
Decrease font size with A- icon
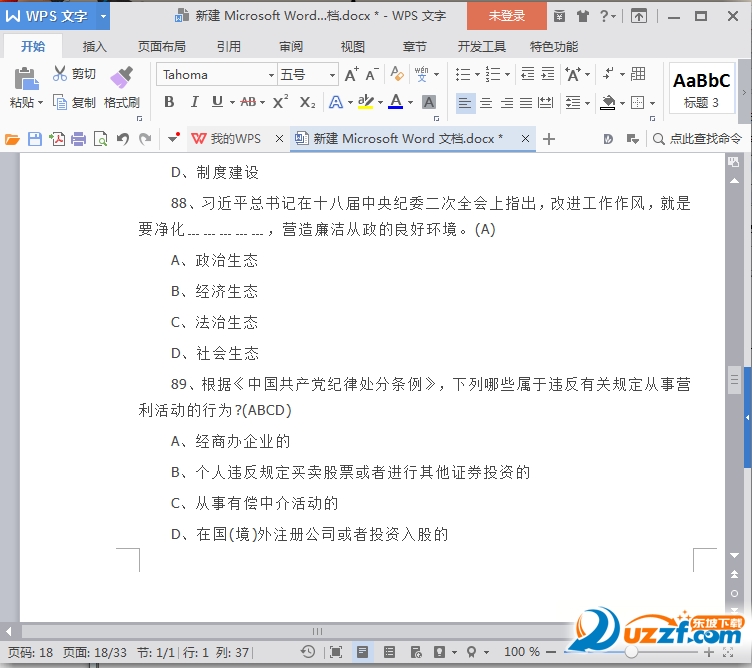372,74
